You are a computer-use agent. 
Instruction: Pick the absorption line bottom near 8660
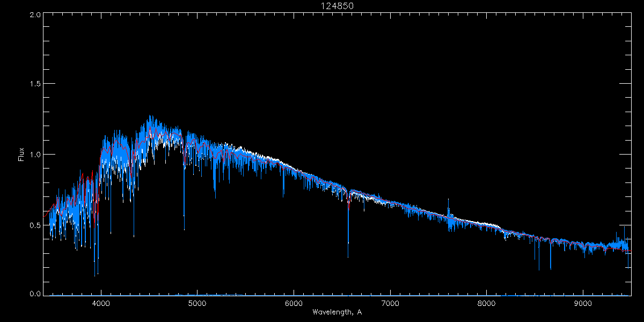551,269
